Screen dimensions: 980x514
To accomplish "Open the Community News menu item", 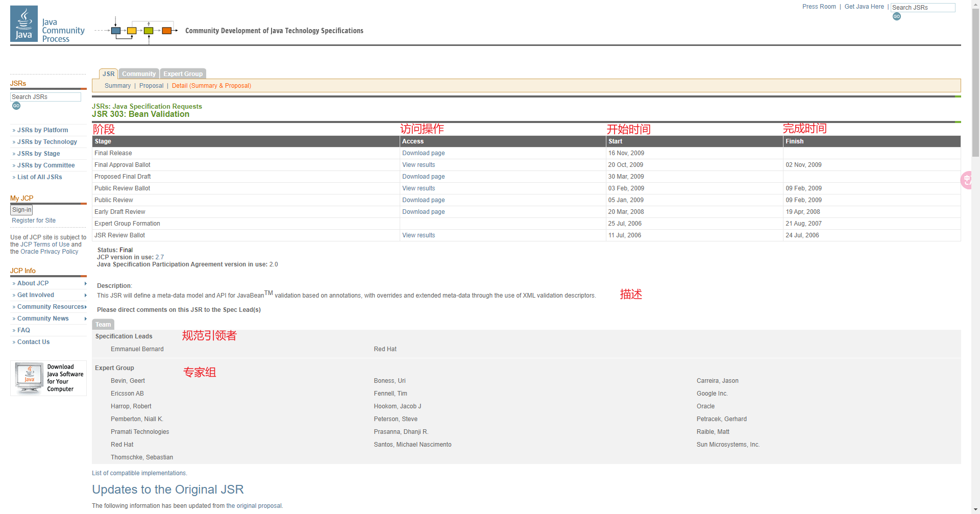I will [x=43, y=319].
